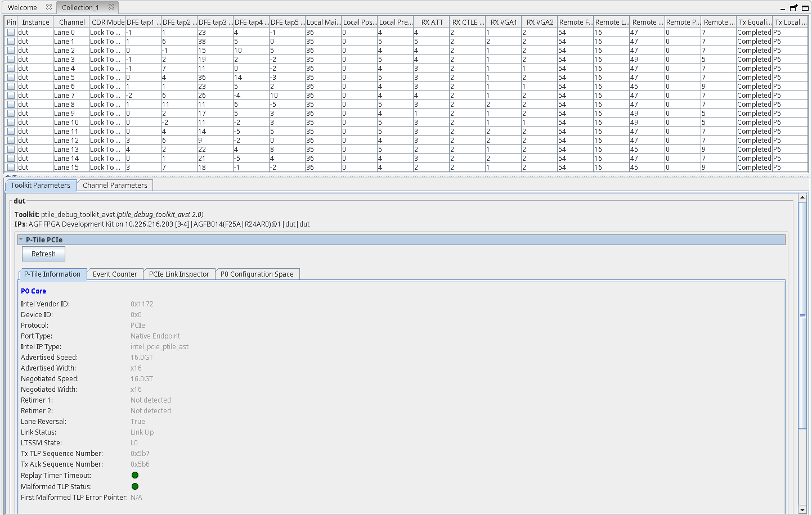Close the Welcome tab
Viewport: 812px width, 515px height.
49,7
